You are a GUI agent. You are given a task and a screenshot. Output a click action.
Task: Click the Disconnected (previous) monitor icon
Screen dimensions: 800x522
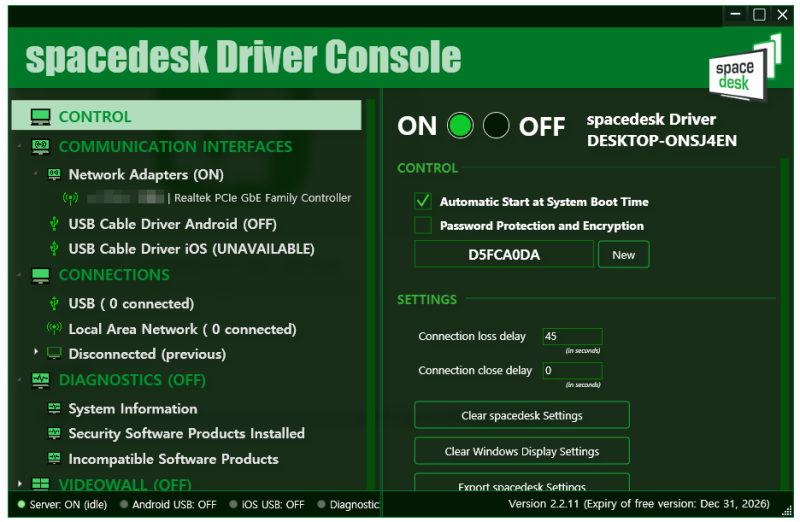pyautogui.click(x=54, y=353)
